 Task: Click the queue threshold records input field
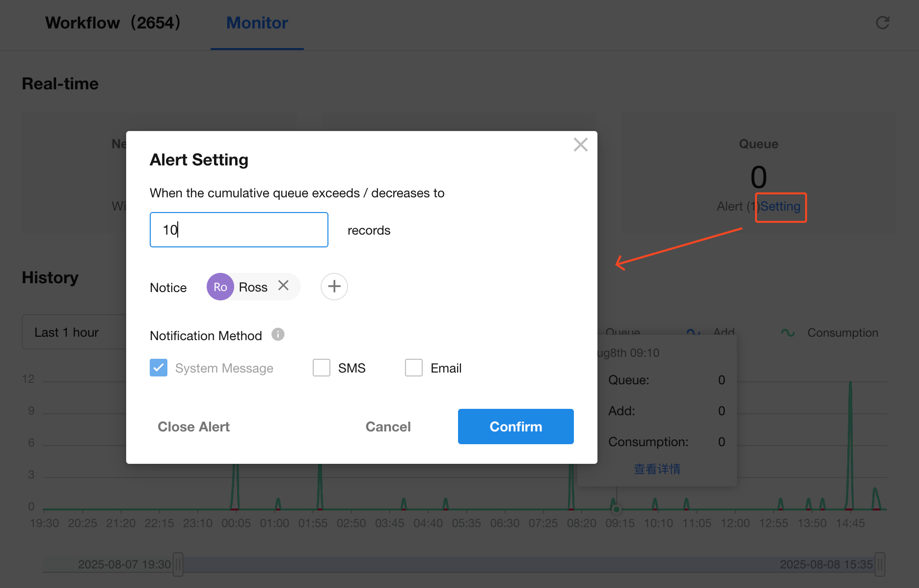pos(239,230)
